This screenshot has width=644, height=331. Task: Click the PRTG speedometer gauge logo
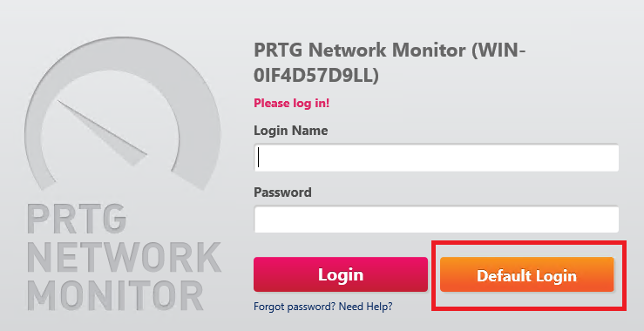[122, 114]
